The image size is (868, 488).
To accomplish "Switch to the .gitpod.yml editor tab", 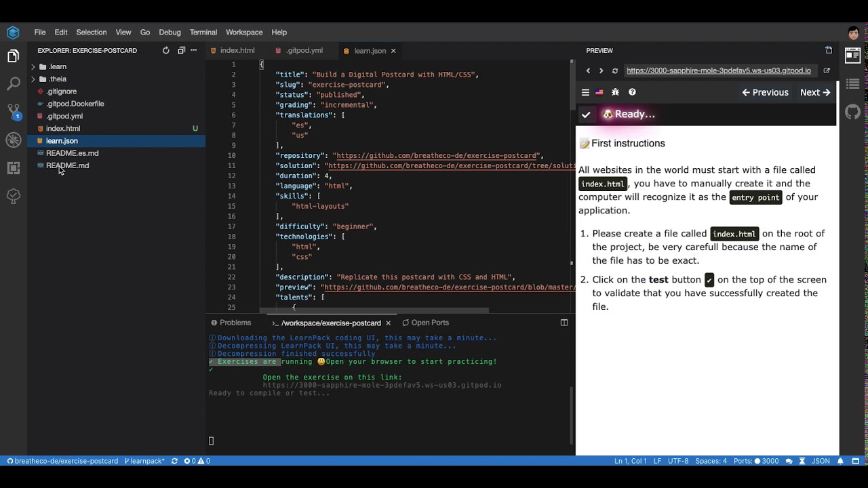I will [303, 50].
